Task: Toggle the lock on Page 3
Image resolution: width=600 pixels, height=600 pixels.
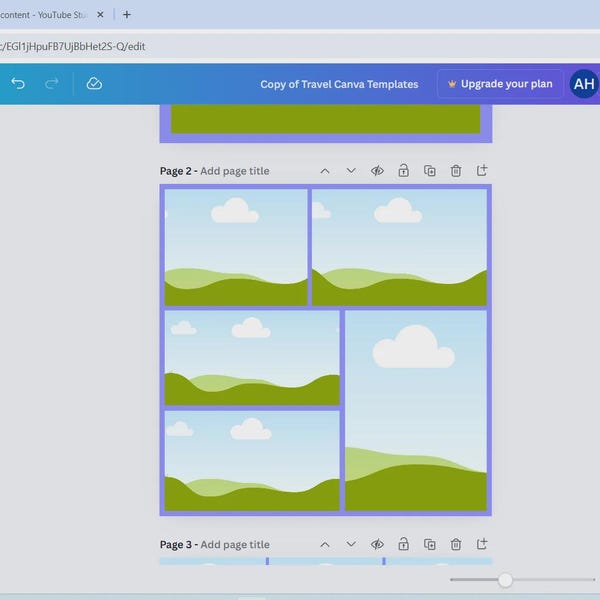Action: click(x=403, y=544)
